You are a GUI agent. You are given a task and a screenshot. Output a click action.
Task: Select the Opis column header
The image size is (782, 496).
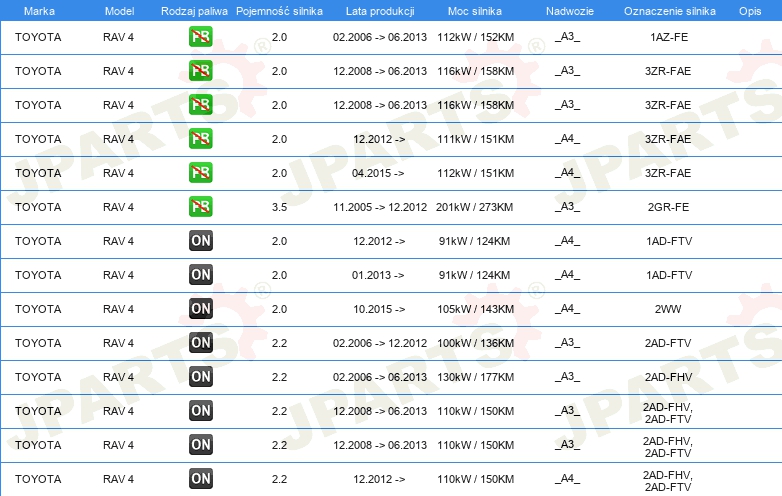(750, 11)
